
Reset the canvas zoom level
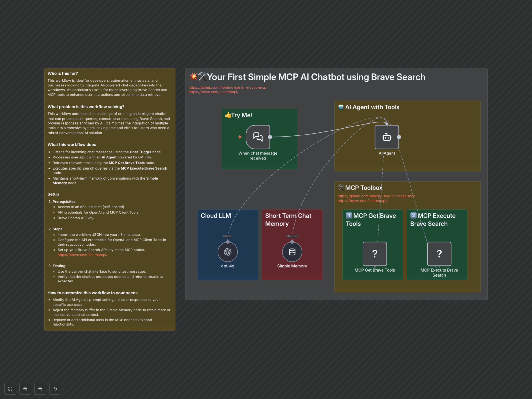pos(55,389)
